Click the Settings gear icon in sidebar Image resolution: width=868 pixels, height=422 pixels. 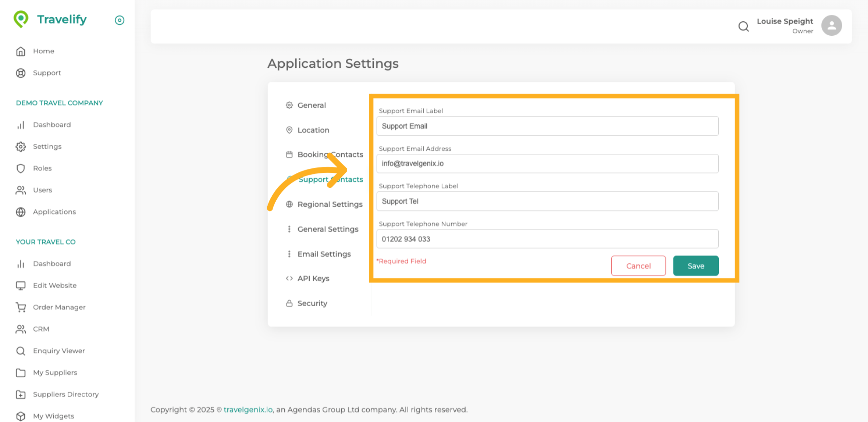(x=21, y=146)
